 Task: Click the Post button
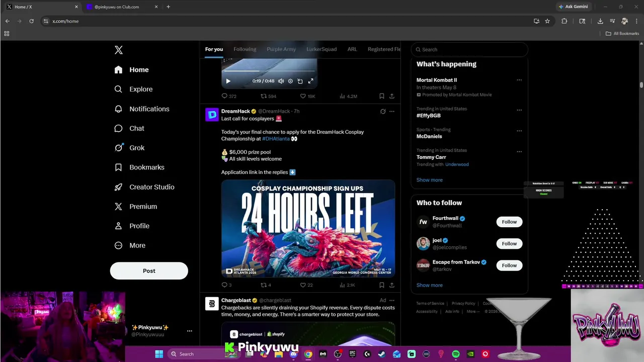pos(149,270)
